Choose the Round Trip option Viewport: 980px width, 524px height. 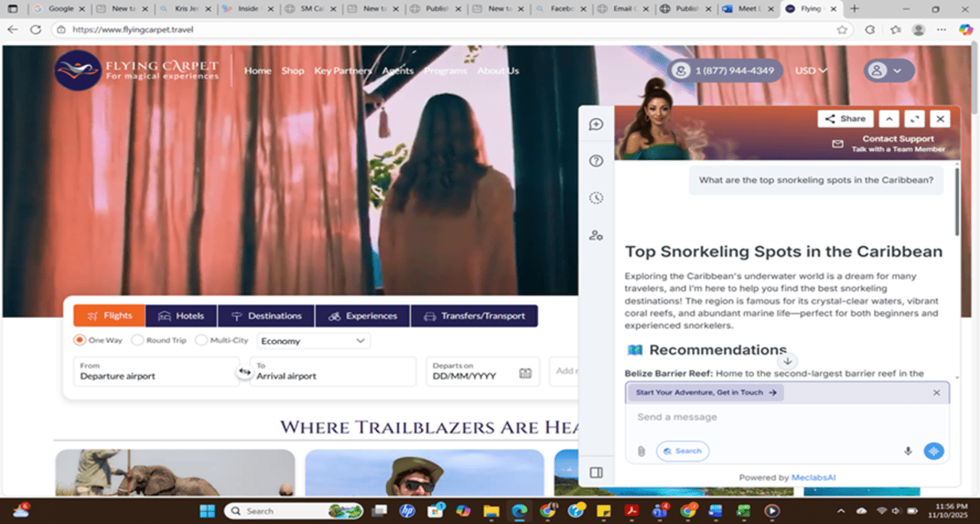[138, 340]
